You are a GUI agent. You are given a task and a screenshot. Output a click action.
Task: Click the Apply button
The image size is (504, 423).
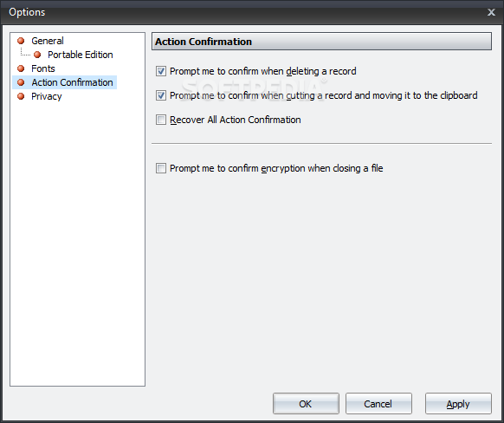(458, 403)
